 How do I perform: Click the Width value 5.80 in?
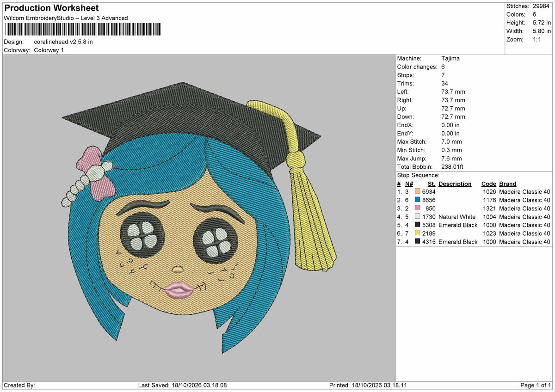coord(541,31)
